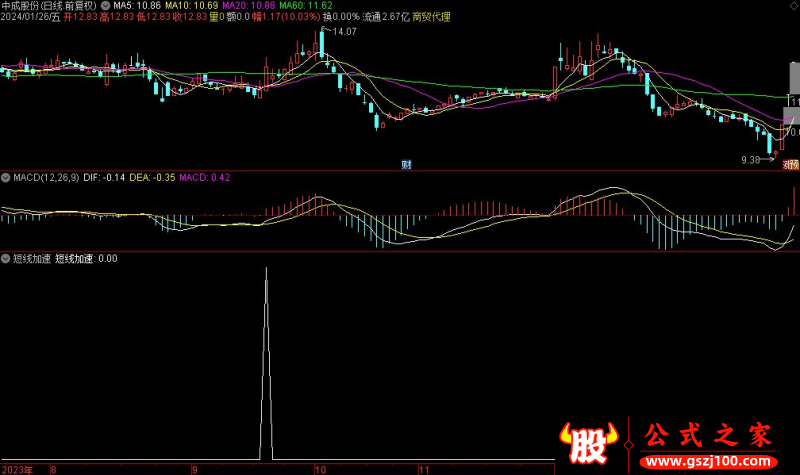
Task: Select the 短线加速 indicator name label
Action: pos(32,258)
